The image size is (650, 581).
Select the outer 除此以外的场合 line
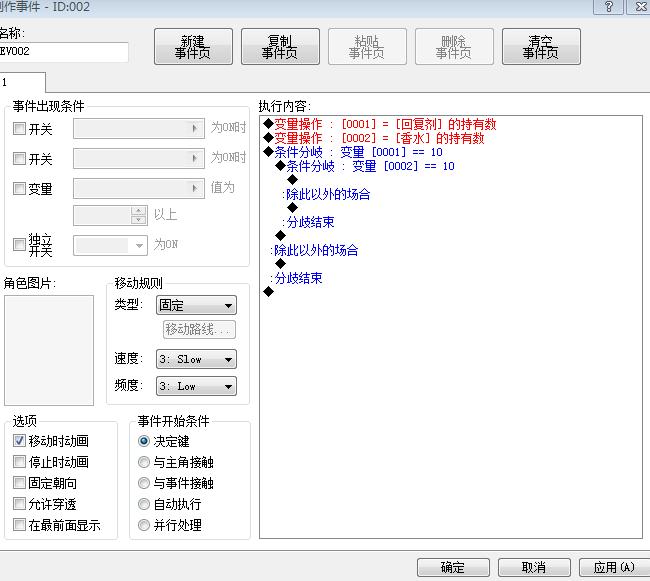[315, 250]
